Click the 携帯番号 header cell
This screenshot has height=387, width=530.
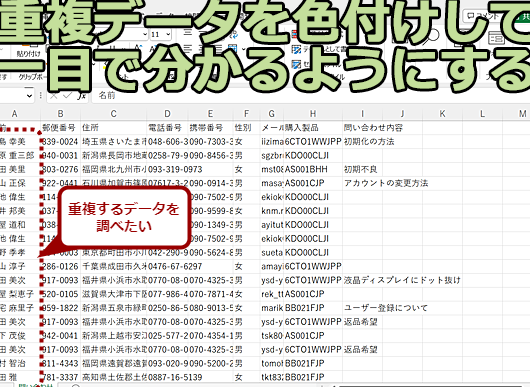coord(211,128)
